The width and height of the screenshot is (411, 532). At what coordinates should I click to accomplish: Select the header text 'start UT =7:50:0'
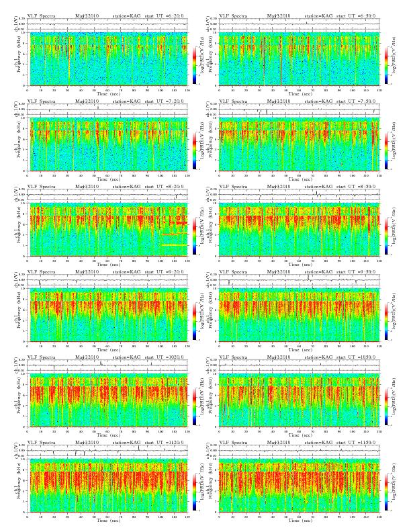(x=356, y=101)
